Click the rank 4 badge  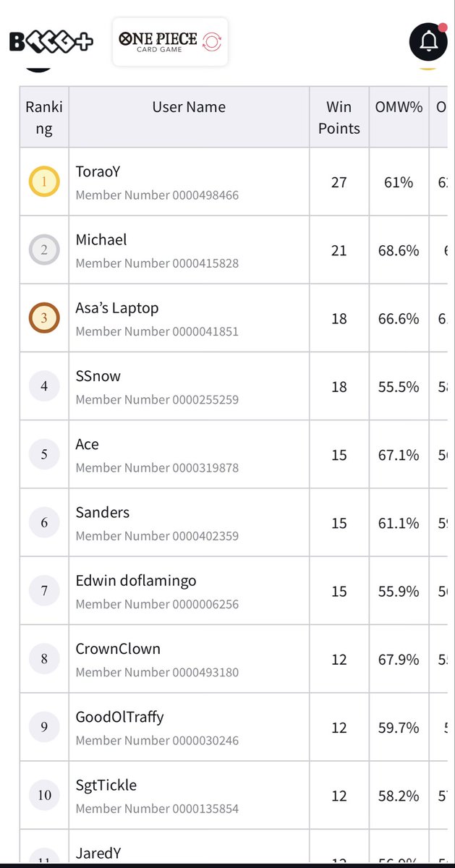click(x=44, y=386)
